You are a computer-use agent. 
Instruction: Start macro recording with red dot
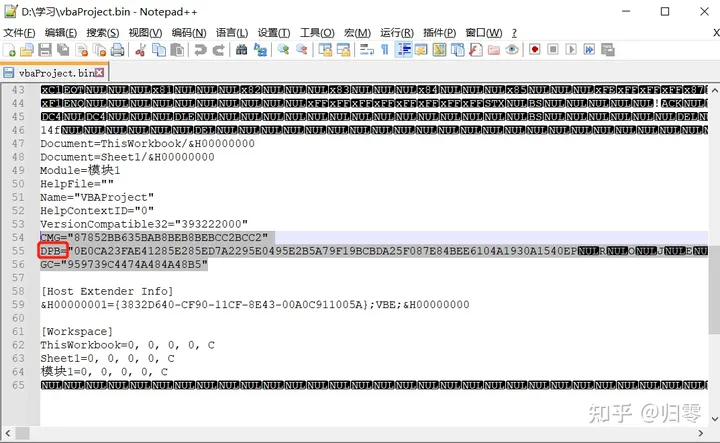[534, 49]
